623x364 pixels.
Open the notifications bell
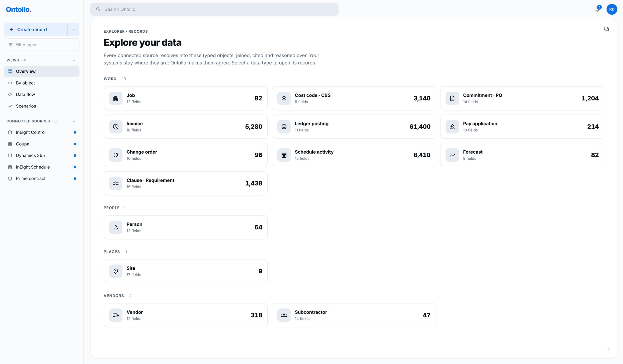pos(597,9)
